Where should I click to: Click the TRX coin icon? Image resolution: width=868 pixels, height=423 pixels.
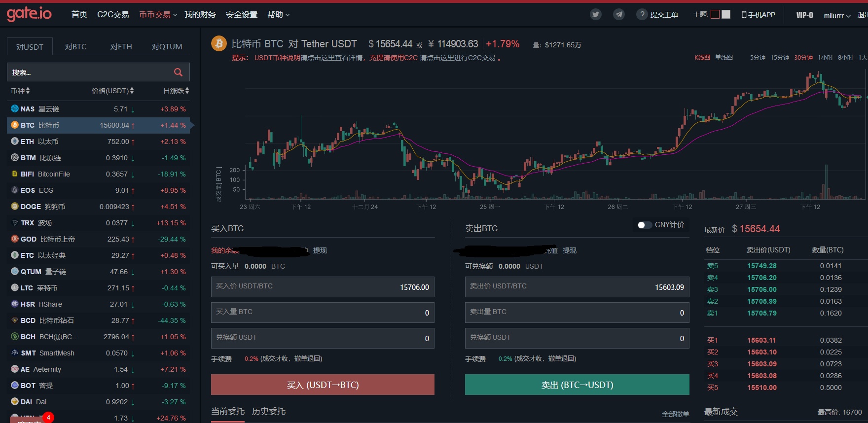coord(15,223)
